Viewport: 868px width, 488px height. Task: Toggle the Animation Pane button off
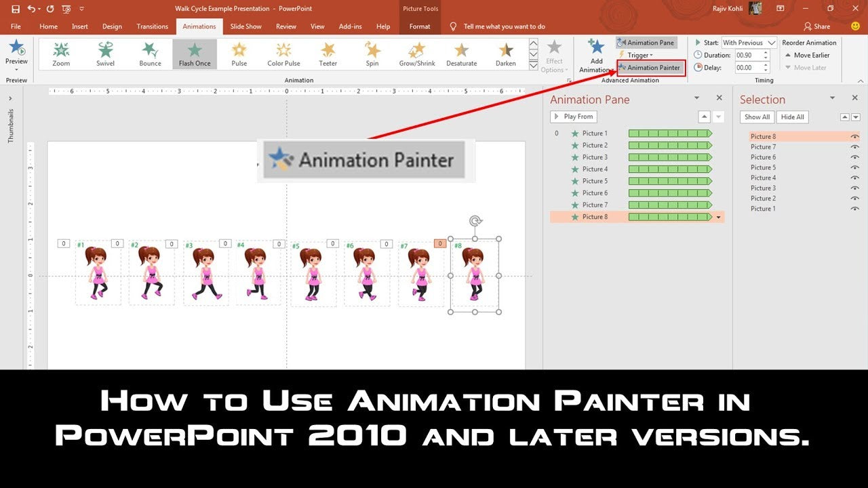click(646, 42)
